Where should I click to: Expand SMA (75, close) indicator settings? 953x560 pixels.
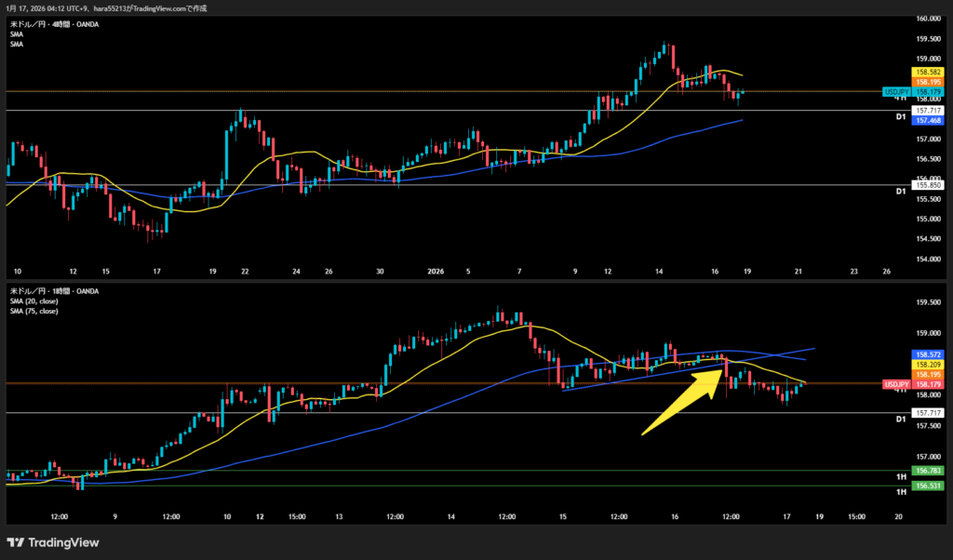[x=33, y=312]
